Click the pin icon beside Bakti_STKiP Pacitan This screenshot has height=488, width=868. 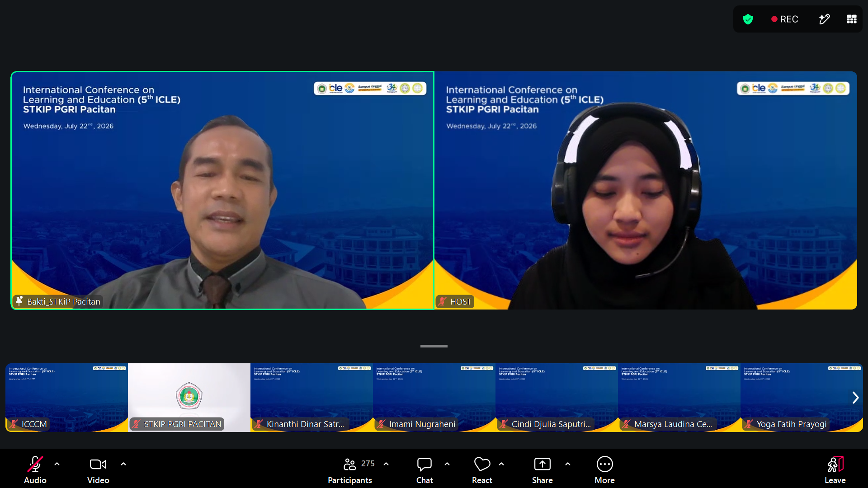point(19,301)
